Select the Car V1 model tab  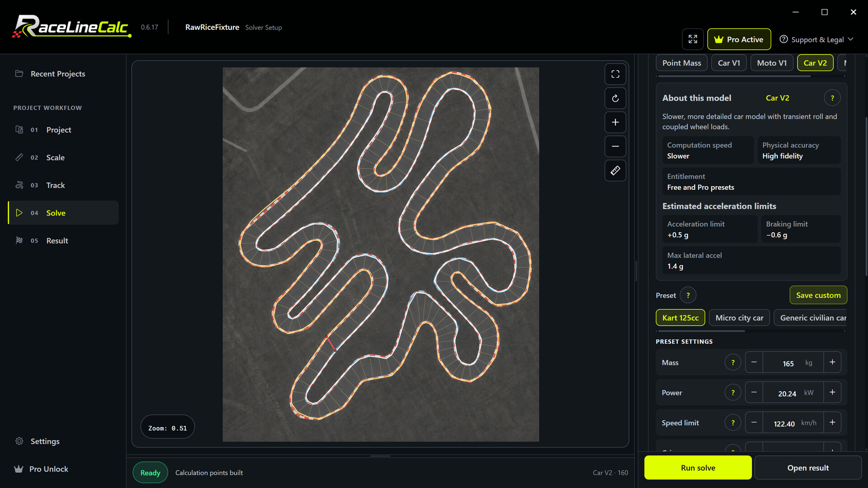tap(729, 63)
